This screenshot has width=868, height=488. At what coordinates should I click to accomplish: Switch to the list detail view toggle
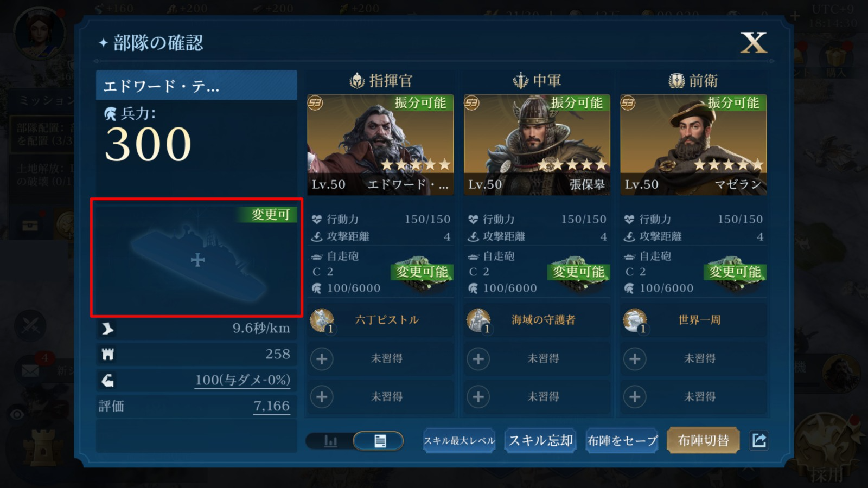tap(380, 441)
